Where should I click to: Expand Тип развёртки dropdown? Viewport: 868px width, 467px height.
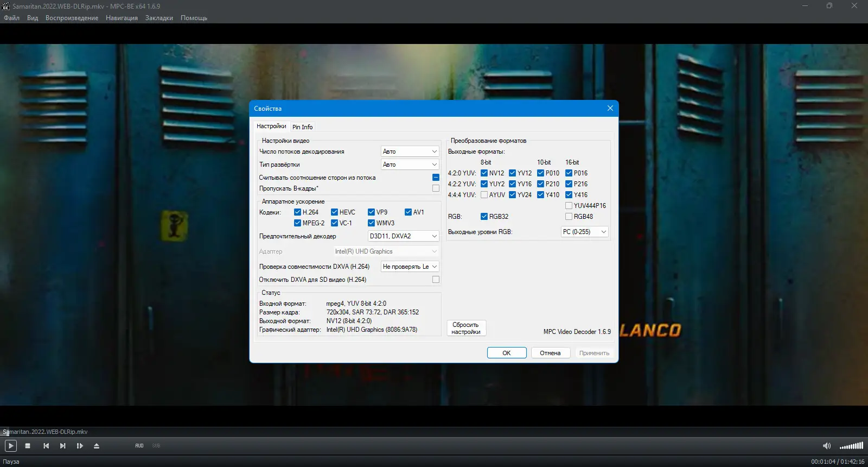click(x=410, y=165)
